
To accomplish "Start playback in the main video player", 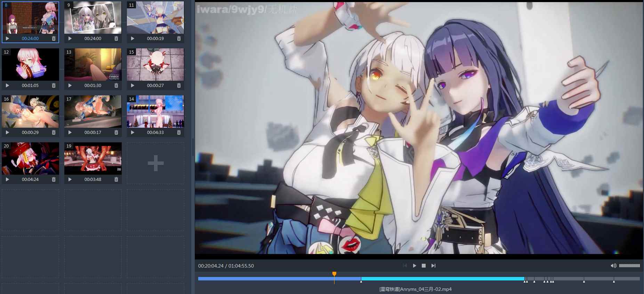I will (x=414, y=266).
